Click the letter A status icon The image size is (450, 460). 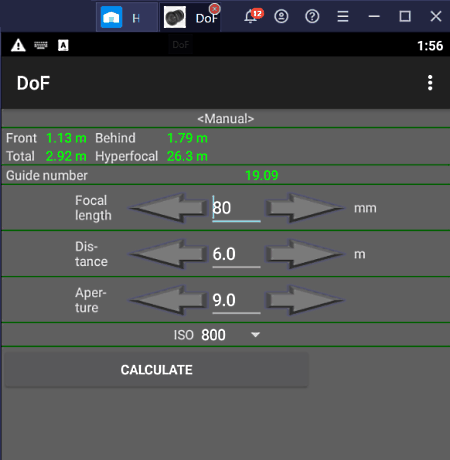(x=63, y=45)
